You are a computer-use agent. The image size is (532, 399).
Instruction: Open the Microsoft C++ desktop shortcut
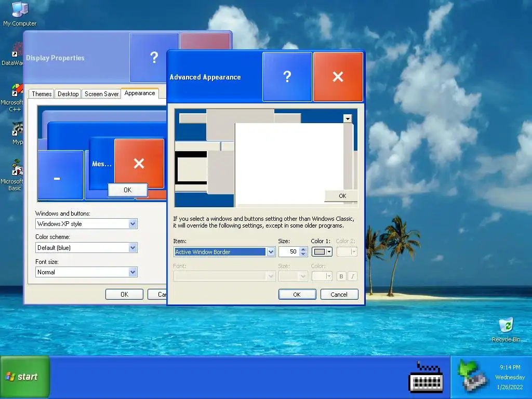click(x=14, y=98)
